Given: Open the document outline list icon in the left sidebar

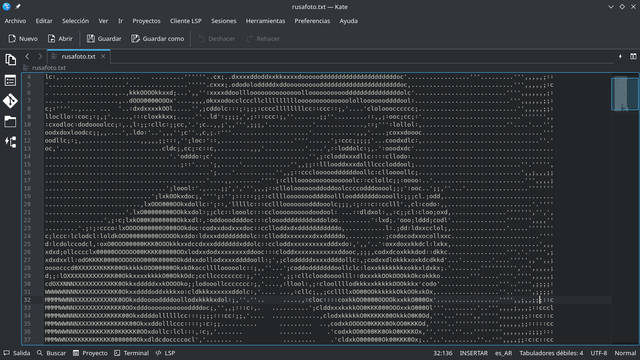Looking at the screenshot, I should (10, 80).
